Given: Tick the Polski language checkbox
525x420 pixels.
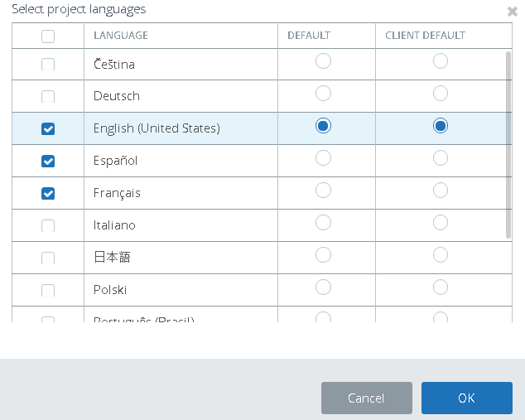Looking at the screenshot, I should [x=48, y=290].
